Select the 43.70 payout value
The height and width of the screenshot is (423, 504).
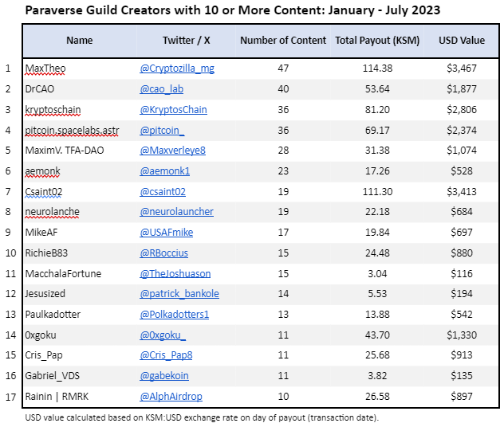coord(377,335)
